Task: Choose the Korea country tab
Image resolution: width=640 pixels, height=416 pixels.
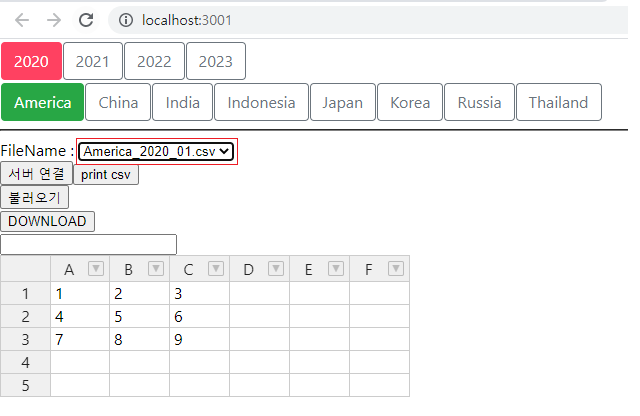Action: pyautogui.click(x=410, y=102)
